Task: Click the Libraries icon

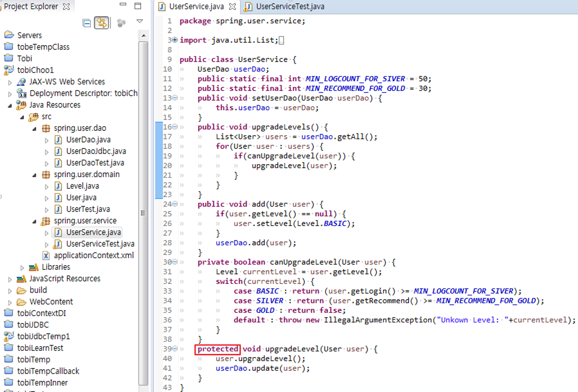Action: 34,267
